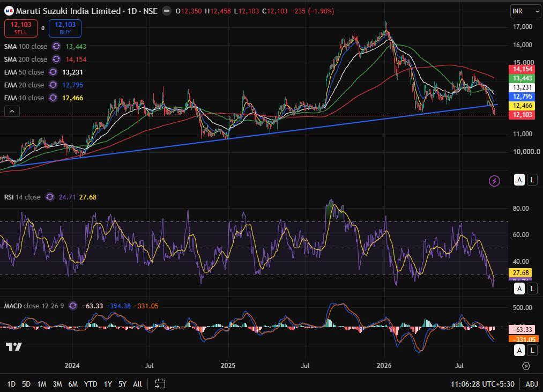
Task: Click the EMA 10 close legend label
Action: (24, 98)
